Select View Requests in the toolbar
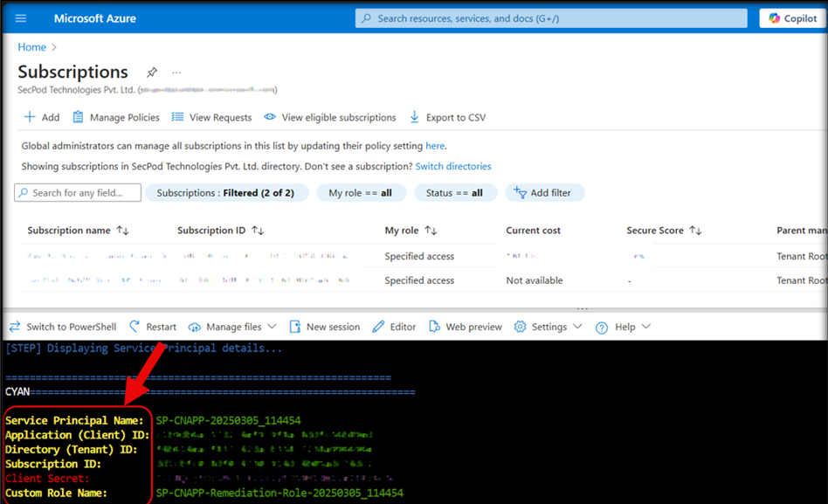The height and width of the screenshot is (504, 828). 221,117
